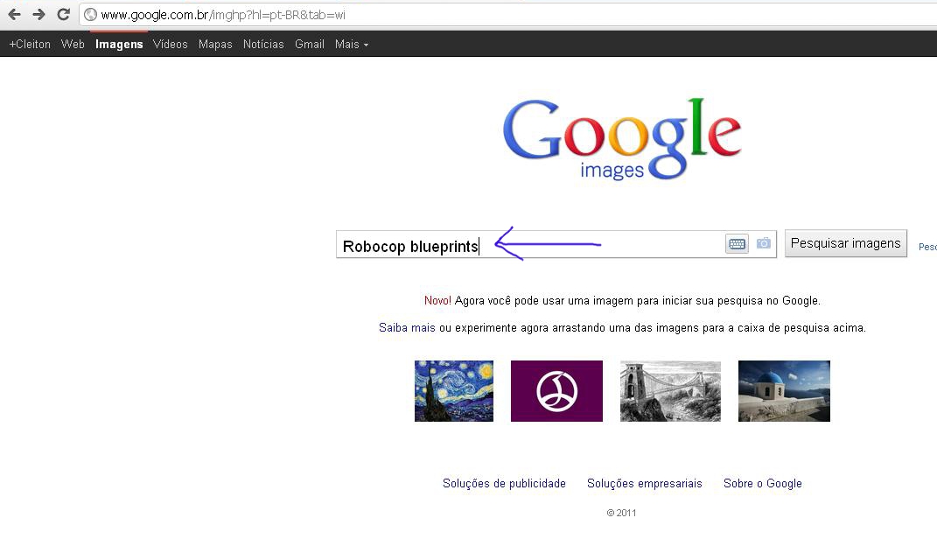Screen dimensions: 937x560
Task: Reload the page with the refresh icon
Action: pos(63,14)
